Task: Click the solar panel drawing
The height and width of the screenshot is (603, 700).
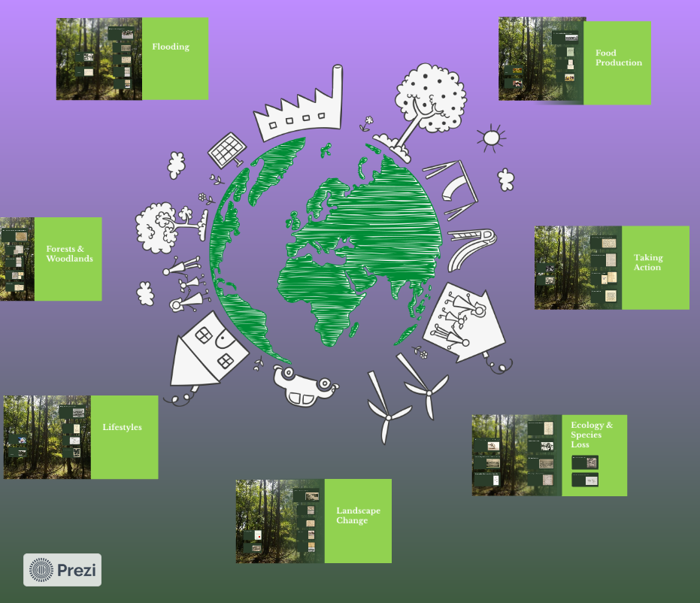Action: click(x=225, y=150)
